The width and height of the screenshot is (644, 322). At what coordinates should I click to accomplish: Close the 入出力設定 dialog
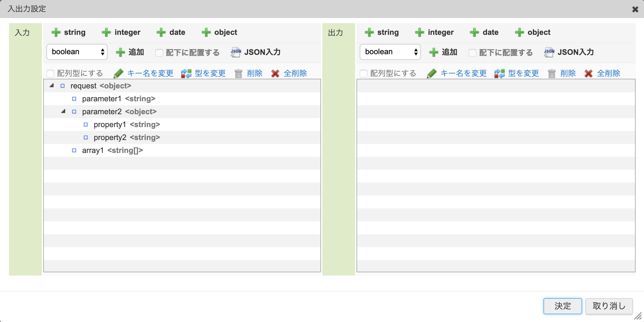click(x=635, y=9)
